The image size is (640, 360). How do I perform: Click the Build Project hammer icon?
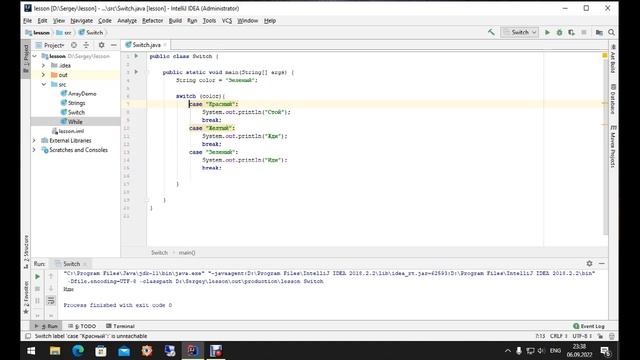tap(491, 32)
